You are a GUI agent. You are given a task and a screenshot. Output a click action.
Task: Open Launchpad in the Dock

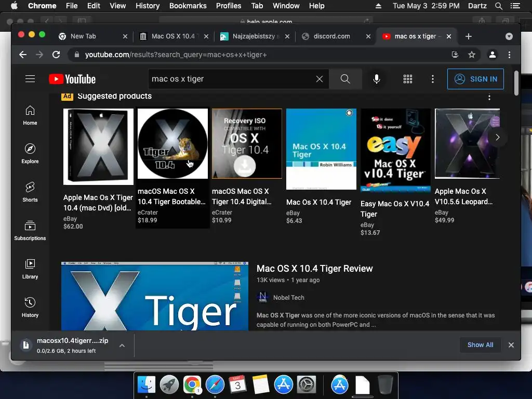[169, 385]
